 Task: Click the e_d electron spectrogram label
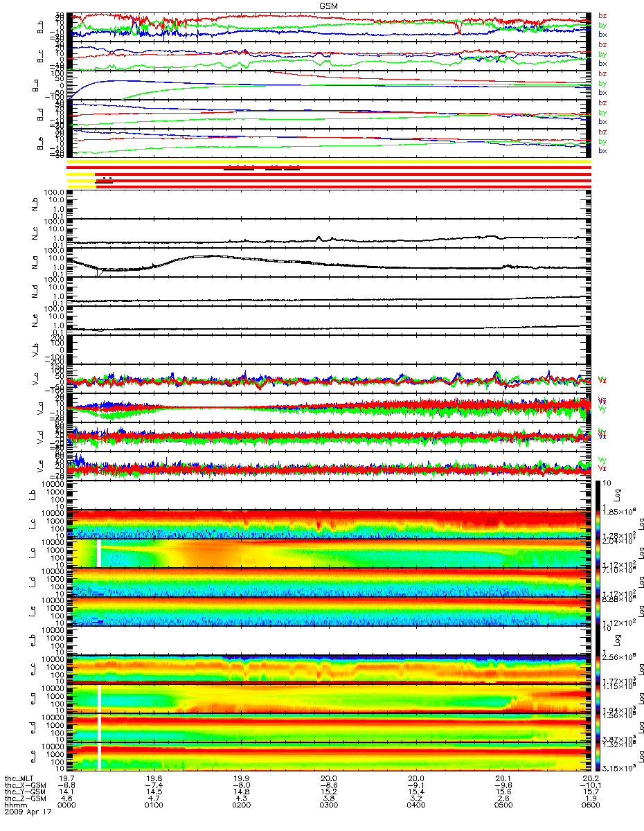pos(32,728)
